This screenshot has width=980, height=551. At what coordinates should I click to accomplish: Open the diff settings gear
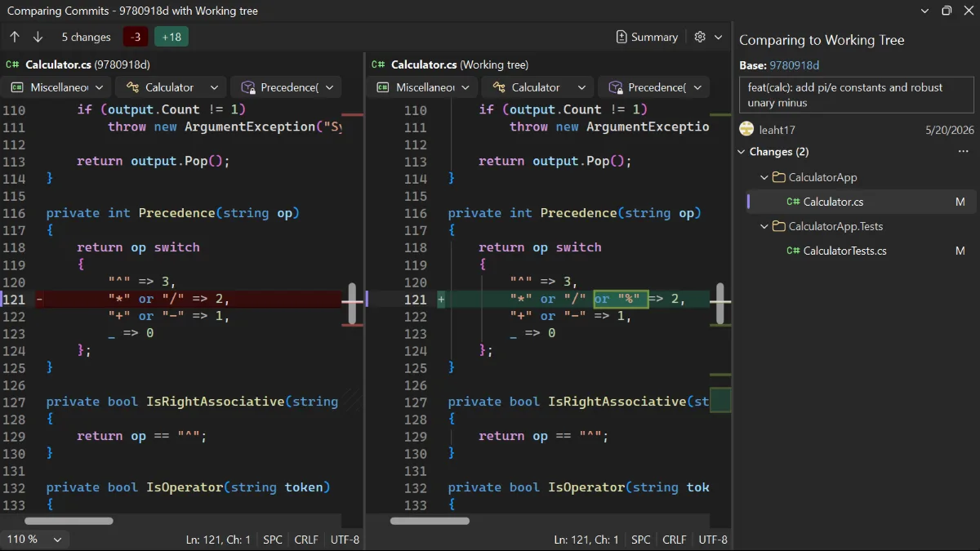pos(700,37)
